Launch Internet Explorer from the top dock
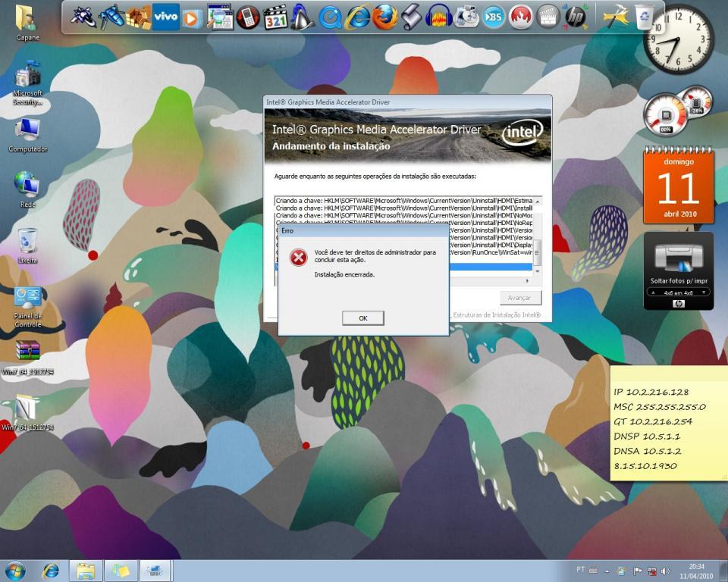This screenshot has width=728, height=582. coord(357,17)
